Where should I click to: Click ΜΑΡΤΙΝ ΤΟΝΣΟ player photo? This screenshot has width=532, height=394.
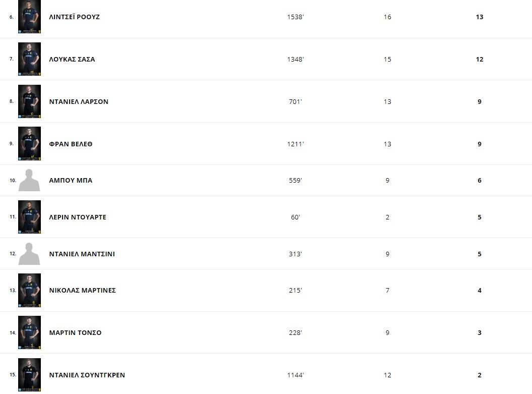(30, 332)
